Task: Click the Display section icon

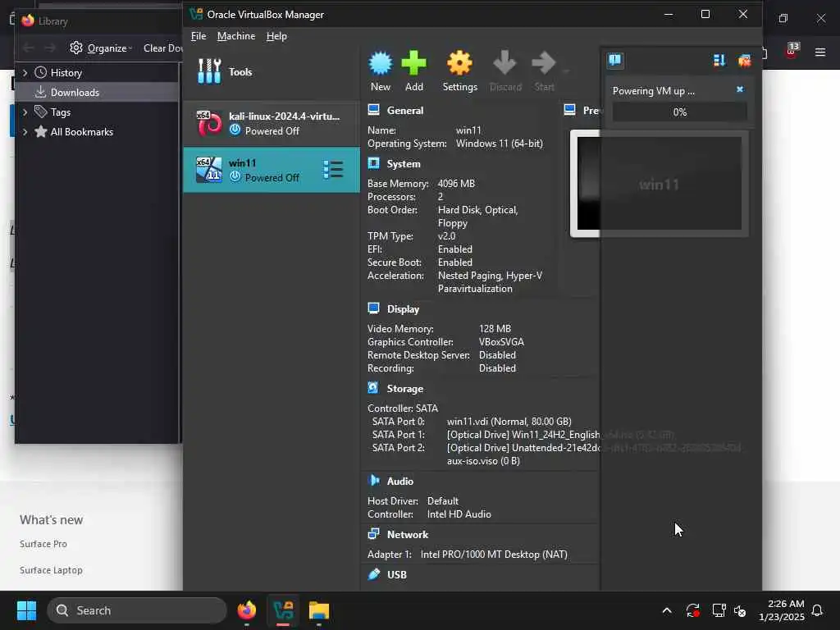Action: click(373, 308)
